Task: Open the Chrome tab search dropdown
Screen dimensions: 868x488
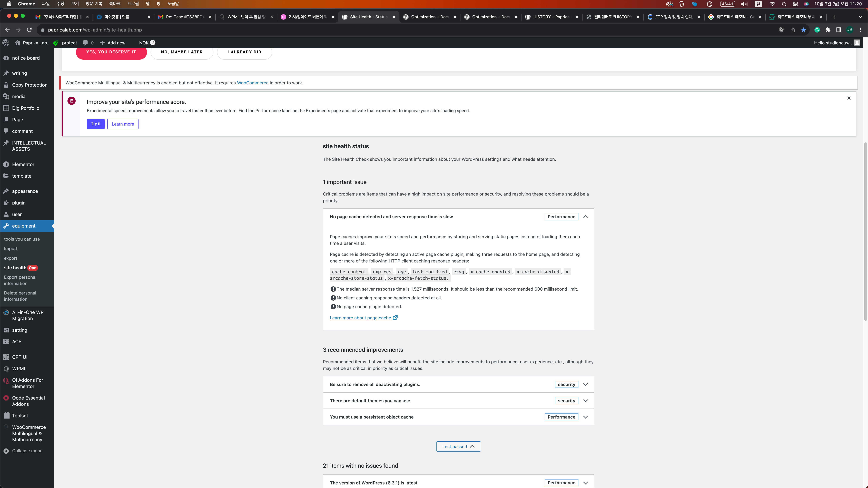Action: pos(860,17)
